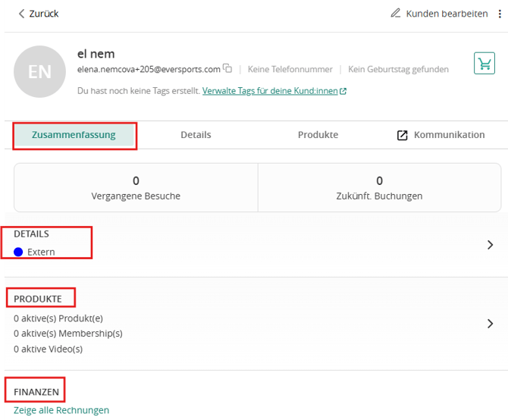This screenshot has height=420, width=508.
Task: Click the EN avatar circle
Action: click(x=39, y=71)
